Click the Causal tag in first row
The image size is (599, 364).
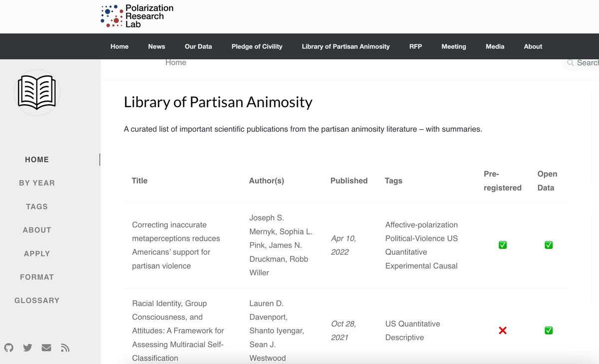click(444, 266)
